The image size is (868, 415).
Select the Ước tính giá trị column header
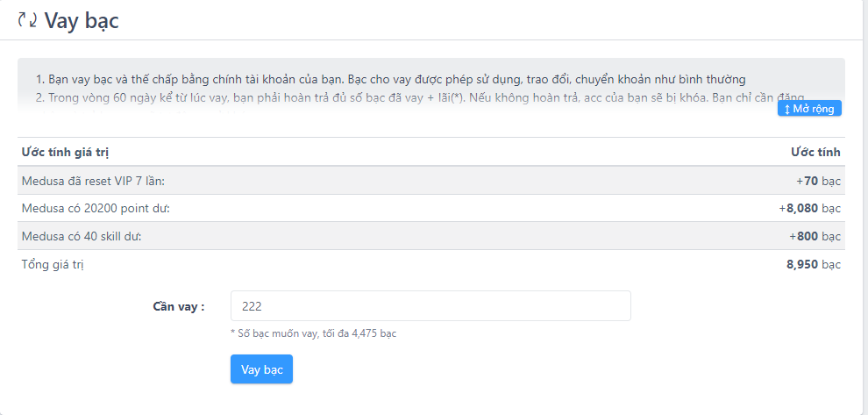click(x=65, y=152)
